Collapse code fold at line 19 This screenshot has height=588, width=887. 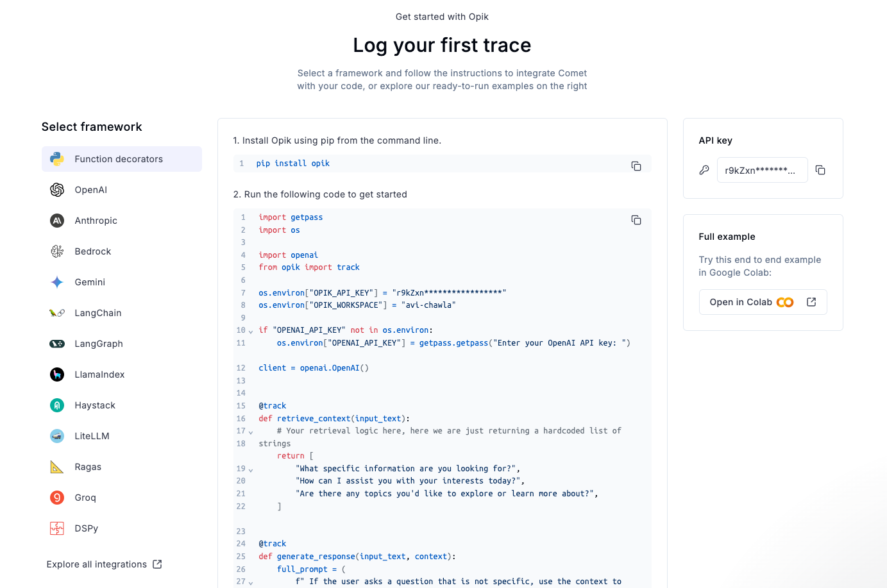click(251, 470)
